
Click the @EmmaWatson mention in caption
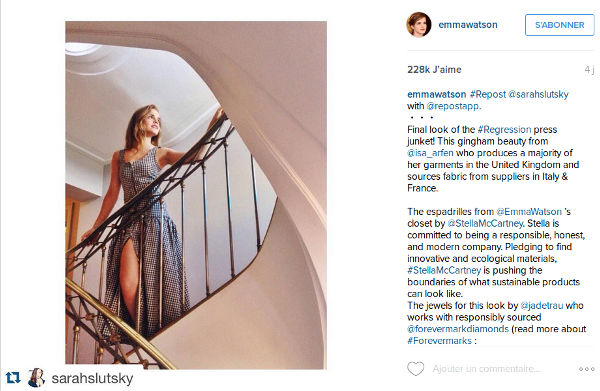[x=529, y=212]
